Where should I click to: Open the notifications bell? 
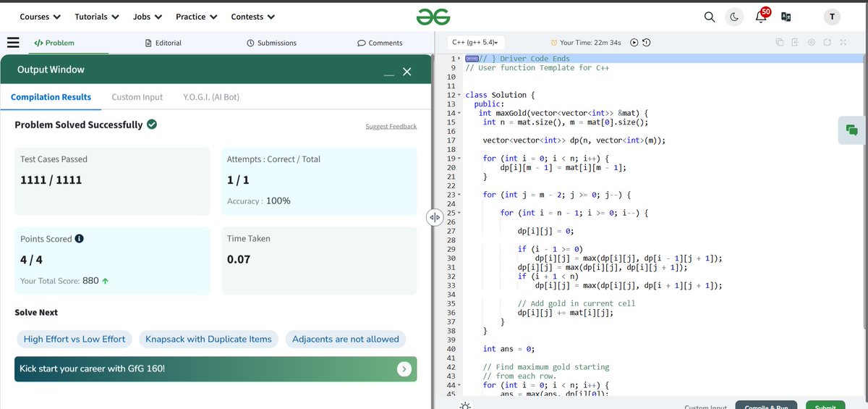(x=761, y=17)
